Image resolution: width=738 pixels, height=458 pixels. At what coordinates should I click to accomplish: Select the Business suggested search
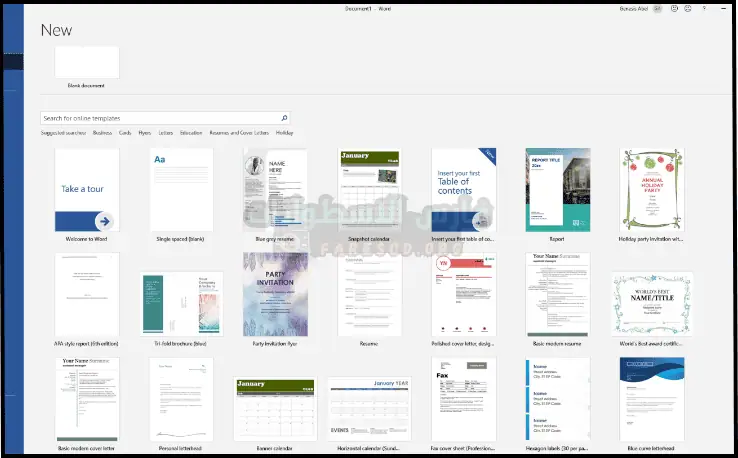[x=103, y=132]
